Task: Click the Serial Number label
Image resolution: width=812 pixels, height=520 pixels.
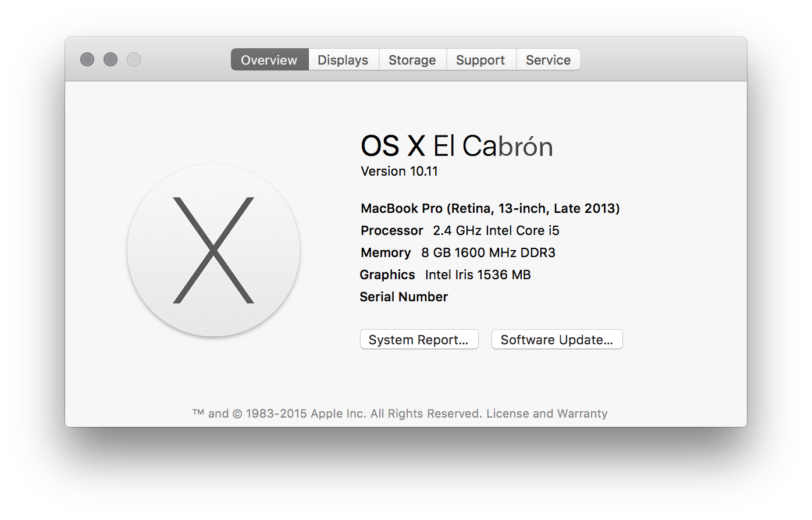Action: (404, 297)
